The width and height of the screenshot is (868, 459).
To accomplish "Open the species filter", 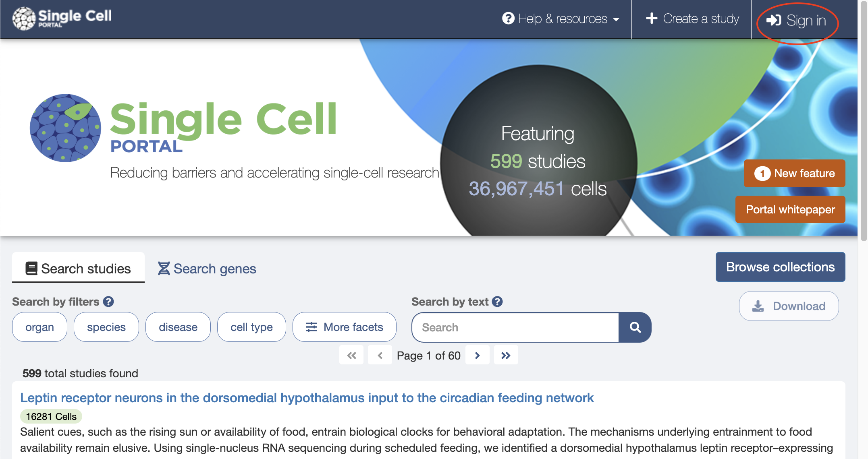I will coord(106,327).
